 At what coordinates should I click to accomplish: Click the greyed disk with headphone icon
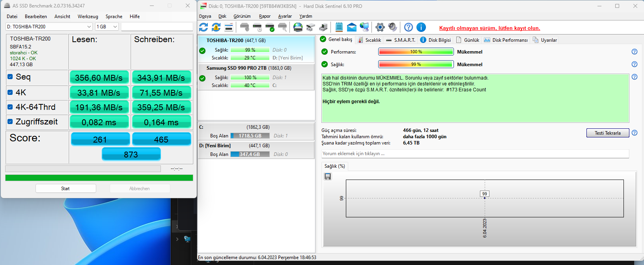pyautogui.click(x=245, y=27)
